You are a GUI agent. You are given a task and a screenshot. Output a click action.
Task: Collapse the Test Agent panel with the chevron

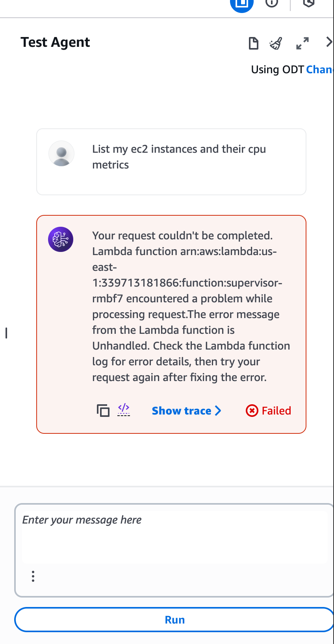pos(329,42)
